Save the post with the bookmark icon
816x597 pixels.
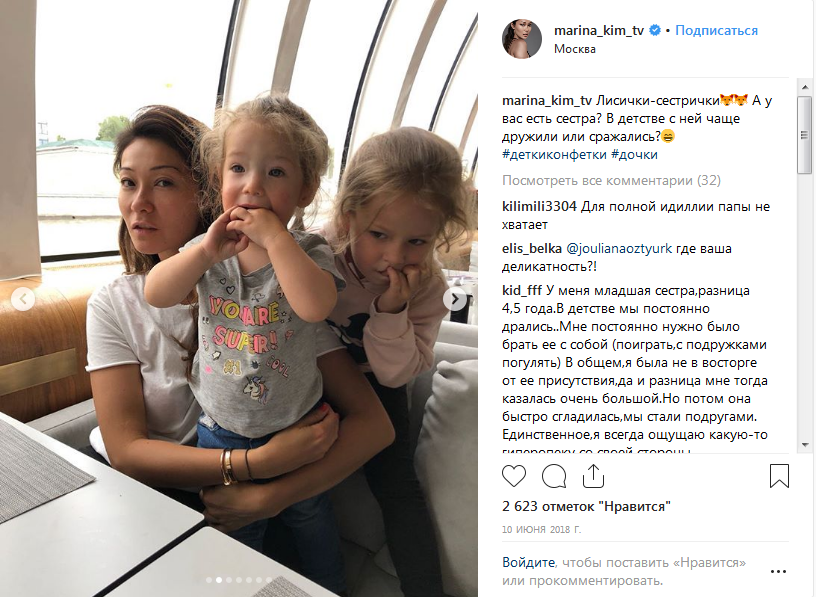(x=779, y=476)
